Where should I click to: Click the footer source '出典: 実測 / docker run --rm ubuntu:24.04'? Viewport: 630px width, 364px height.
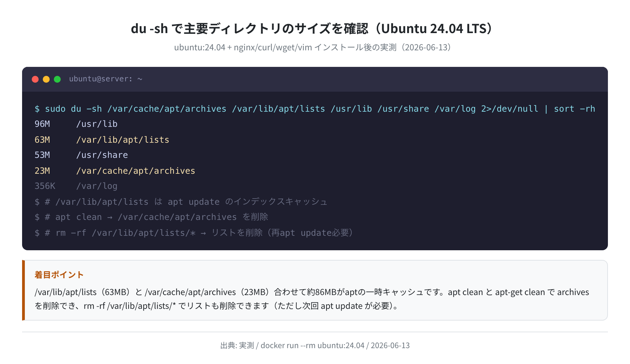tap(315, 345)
